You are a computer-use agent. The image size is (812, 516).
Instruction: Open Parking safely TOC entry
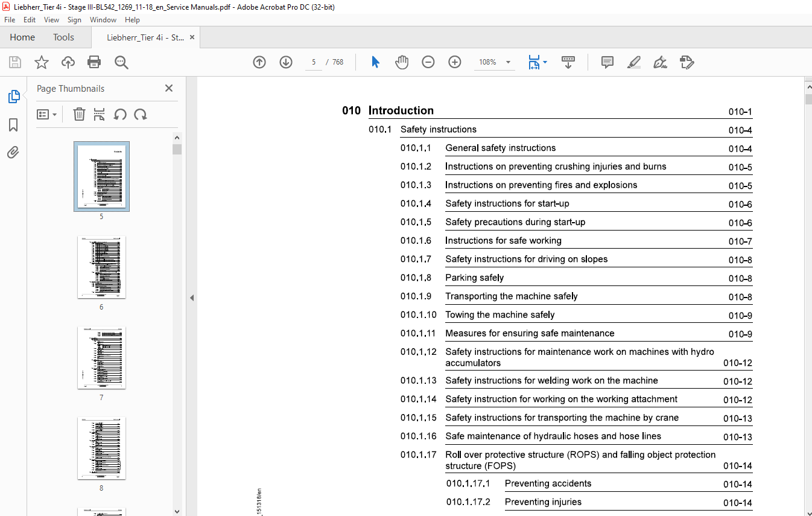click(474, 278)
